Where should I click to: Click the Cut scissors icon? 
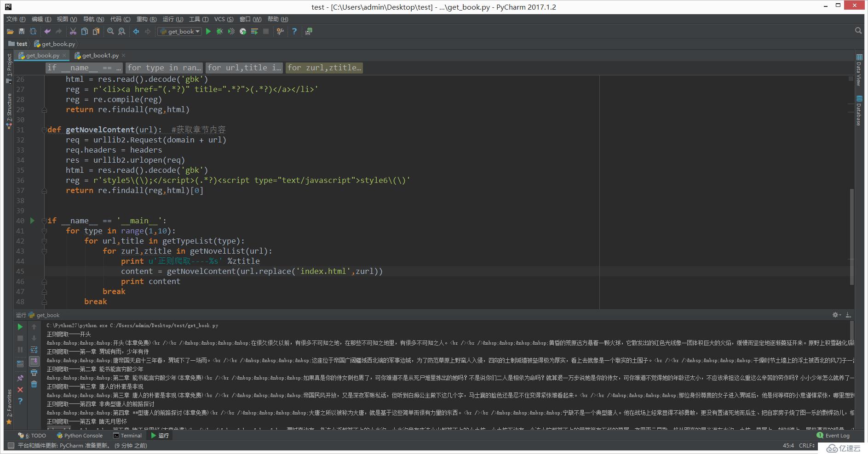73,31
